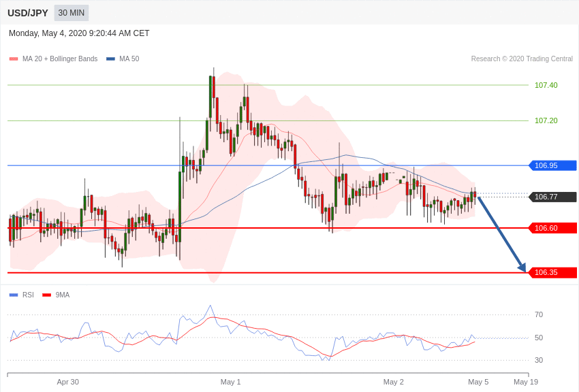
Task: Click the Research © 2020 Trading Central credit
Action: pyautogui.click(x=522, y=59)
